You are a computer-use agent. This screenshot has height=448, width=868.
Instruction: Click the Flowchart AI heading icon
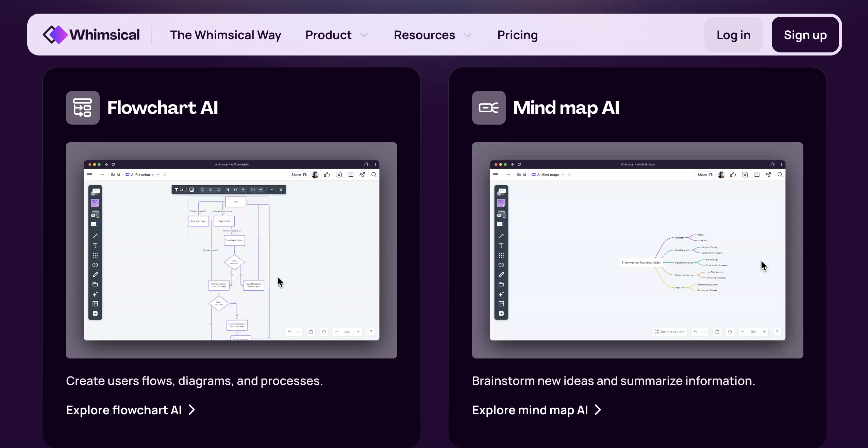(x=83, y=108)
